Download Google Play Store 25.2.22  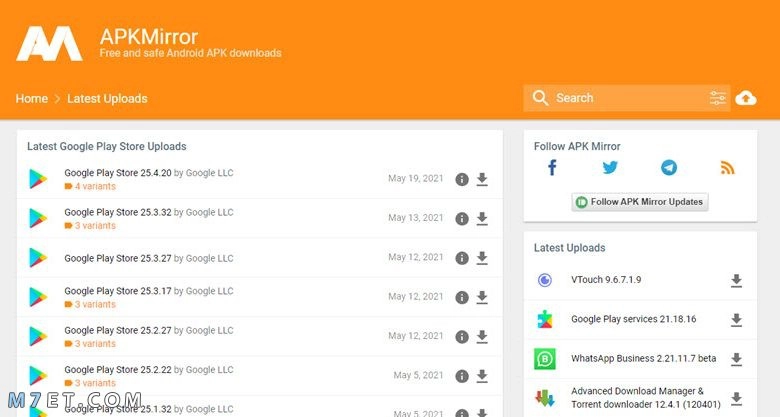click(x=482, y=376)
